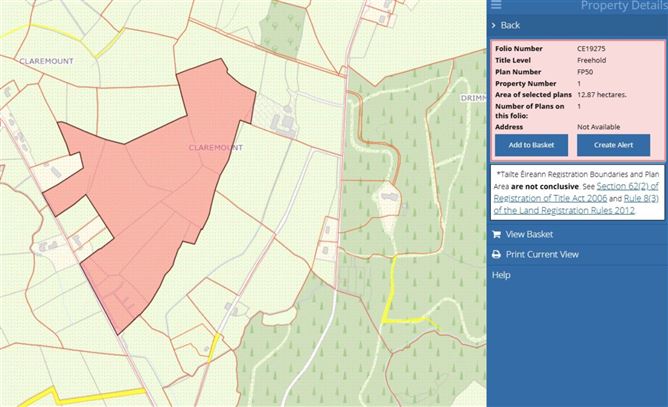Click the CLAREMOUNT label in top-left map
Image resolution: width=668 pixels, height=407 pixels.
(46, 61)
